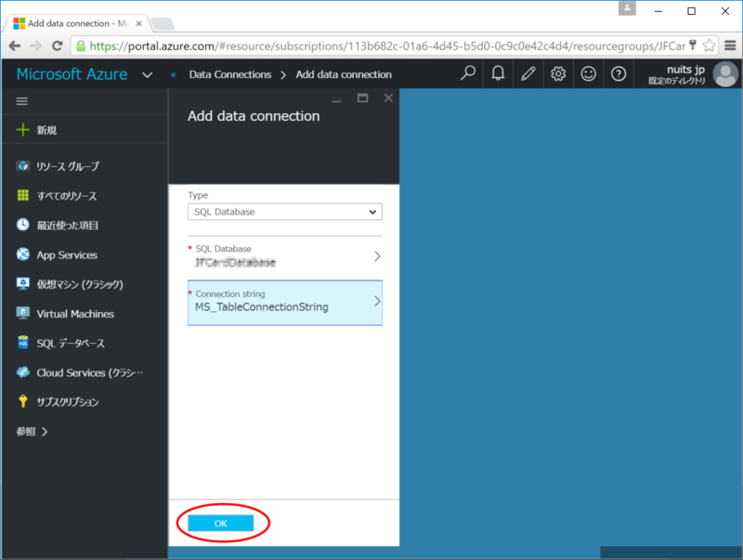Click the Add data connection breadcrumb
Viewport: 743px width, 560px height.
344,74
